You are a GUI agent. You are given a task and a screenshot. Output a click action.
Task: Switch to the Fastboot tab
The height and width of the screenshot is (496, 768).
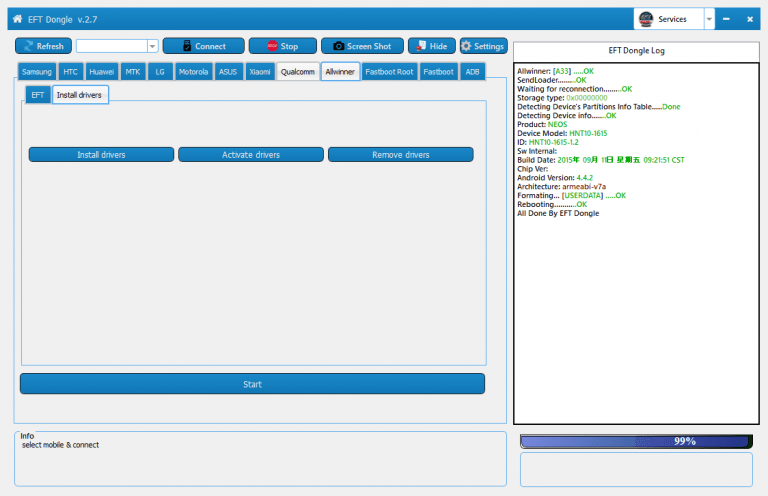tap(438, 72)
